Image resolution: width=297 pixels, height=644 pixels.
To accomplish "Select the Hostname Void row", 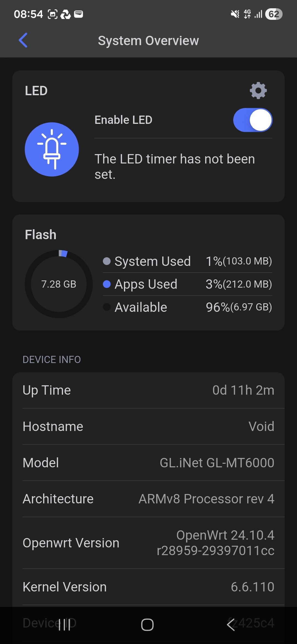I will (148, 427).
